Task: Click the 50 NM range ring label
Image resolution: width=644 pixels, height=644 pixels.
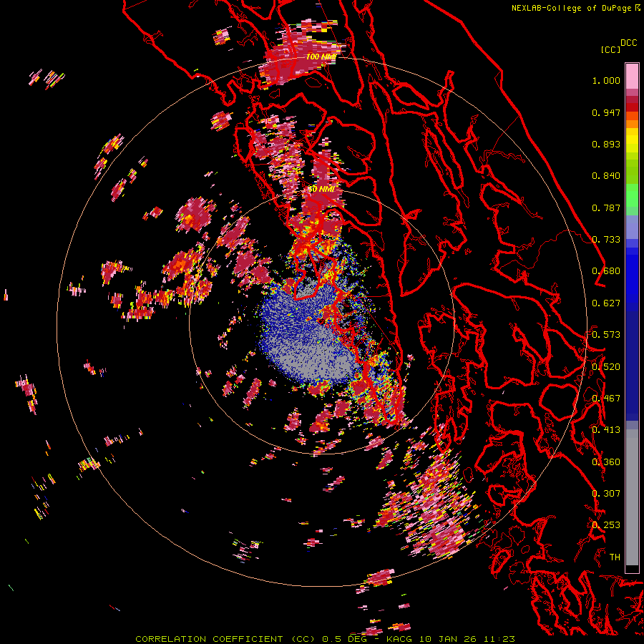Action: point(321,190)
